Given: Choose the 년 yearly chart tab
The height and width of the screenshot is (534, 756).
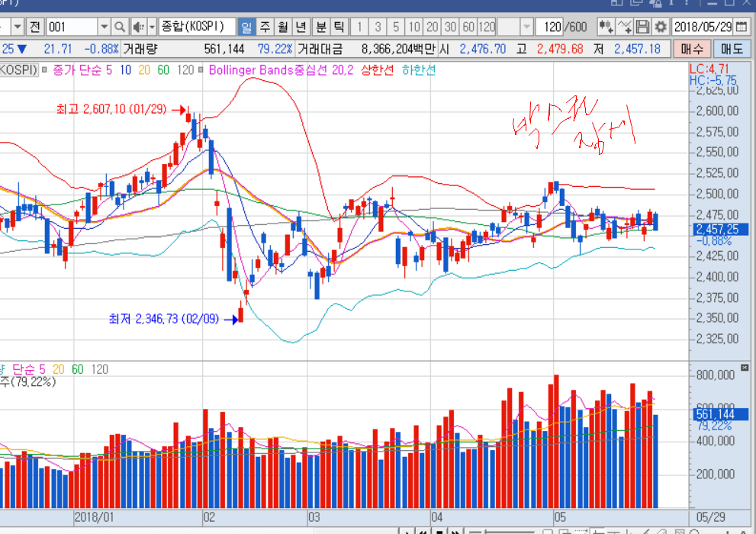Looking at the screenshot, I should tap(301, 27).
